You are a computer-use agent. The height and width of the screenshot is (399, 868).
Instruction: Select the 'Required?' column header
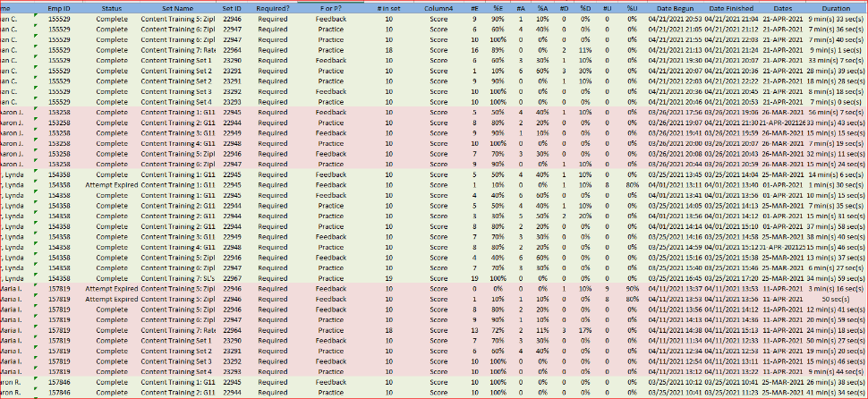click(x=272, y=8)
